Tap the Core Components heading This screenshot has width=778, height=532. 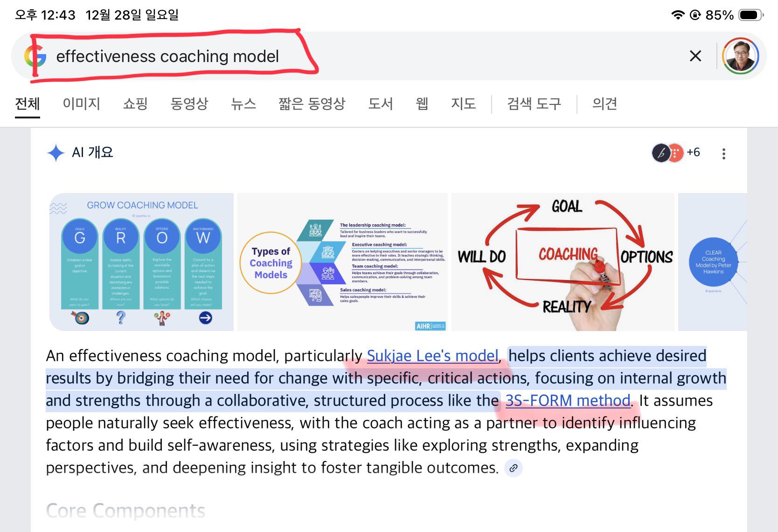[x=125, y=511]
